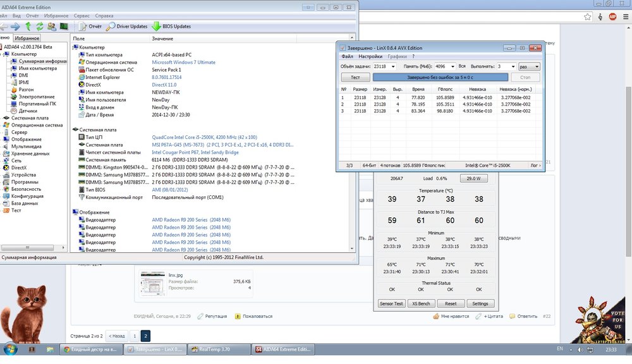This screenshot has height=364, width=632.
Task: Open the Память (МиБ) dropdown
Action: coord(451,66)
